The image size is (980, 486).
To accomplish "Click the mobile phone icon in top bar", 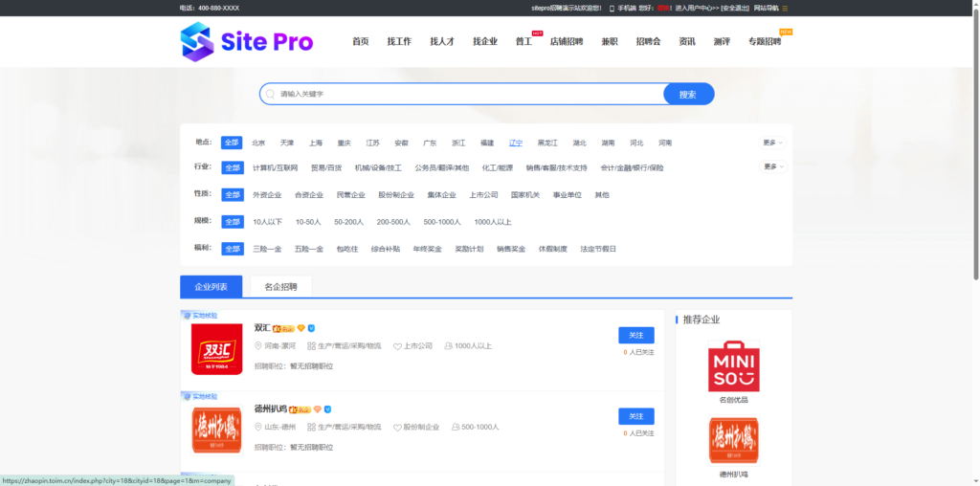I will [x=612, y=8].
